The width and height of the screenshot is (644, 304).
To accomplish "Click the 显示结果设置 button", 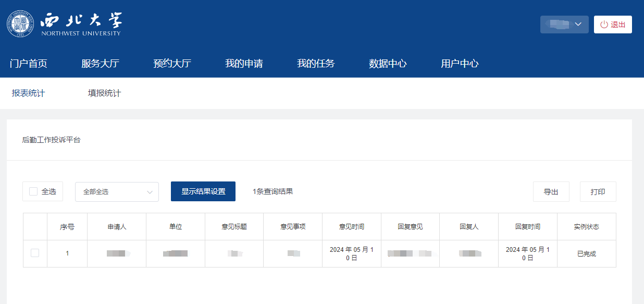I will [x=203, y=191].
